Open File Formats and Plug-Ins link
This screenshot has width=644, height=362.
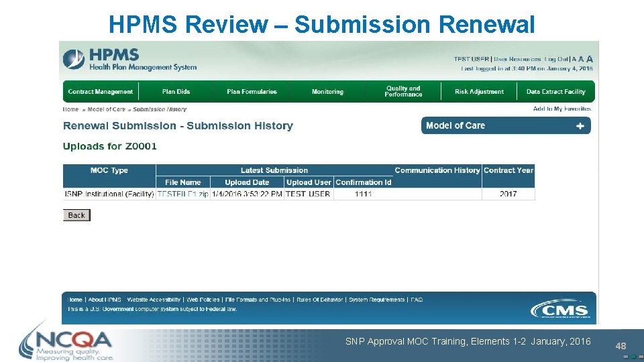pos(258,300)
